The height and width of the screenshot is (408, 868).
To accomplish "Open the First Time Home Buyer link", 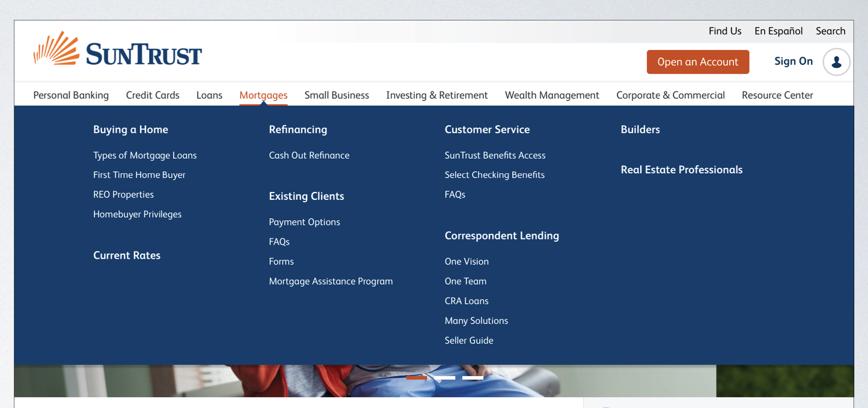I will (139, 175).
